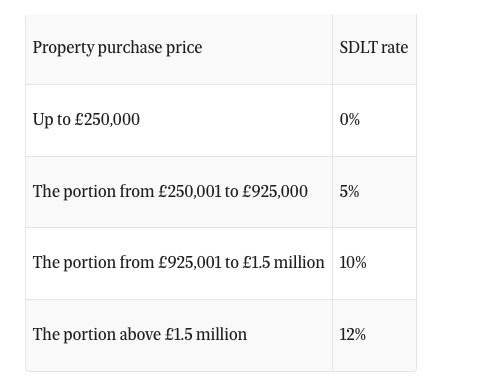
Task: Select the '£250,001 to £925,000' portion cell
Action: pos(179,192)
